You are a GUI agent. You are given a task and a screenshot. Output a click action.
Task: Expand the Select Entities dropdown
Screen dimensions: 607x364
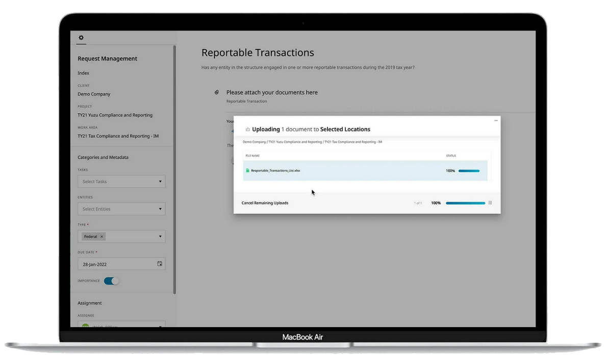121,209
